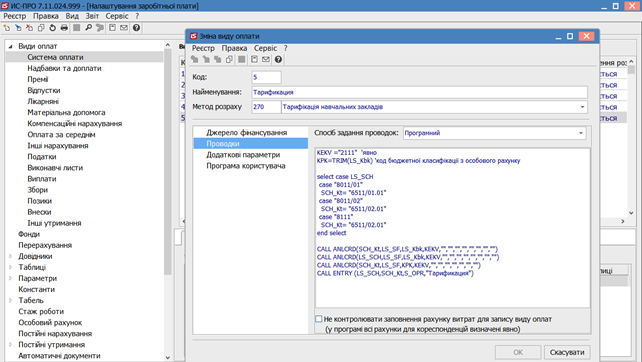
Task: Select the 'Проводки' section
Action: click(250, 144)
